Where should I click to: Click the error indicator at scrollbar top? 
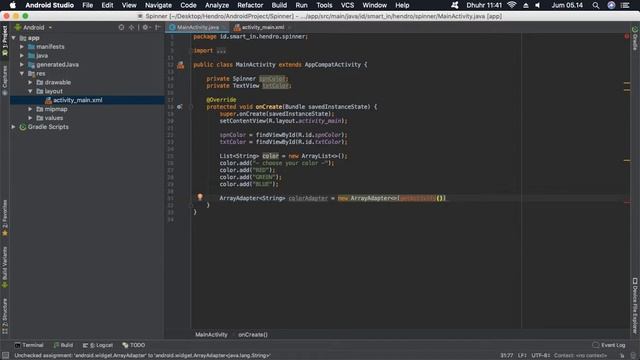(x=627, y=36)
